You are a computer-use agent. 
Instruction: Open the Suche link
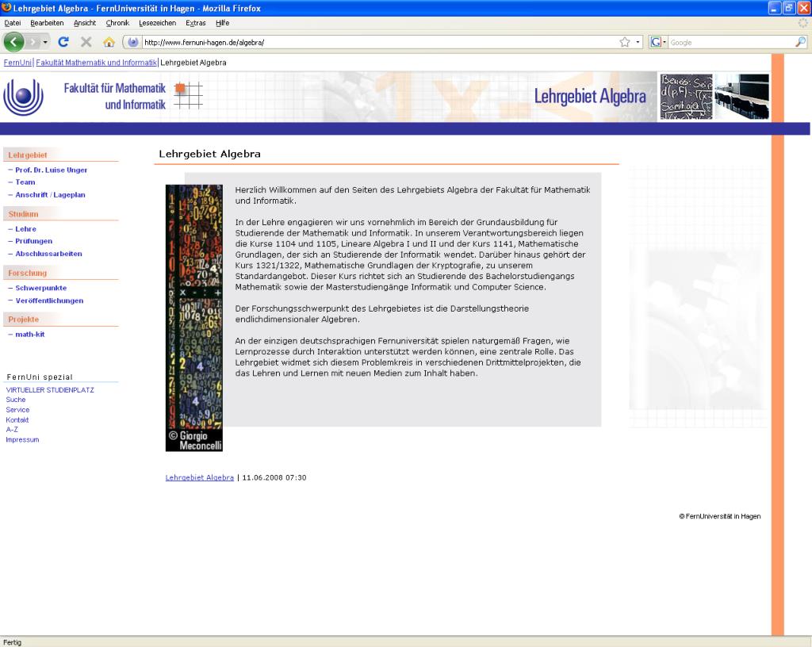click(x=16, y=400)
